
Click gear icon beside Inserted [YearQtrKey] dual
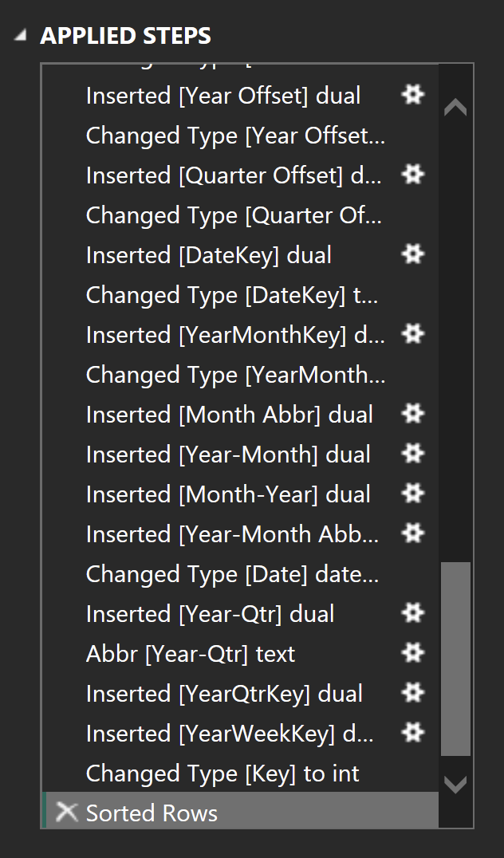pos(412,693)
